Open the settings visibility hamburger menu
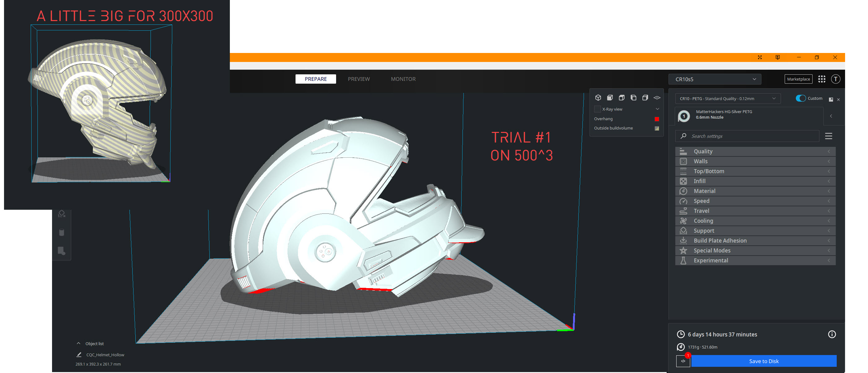The image size is (868, 373). coord(829,136)
